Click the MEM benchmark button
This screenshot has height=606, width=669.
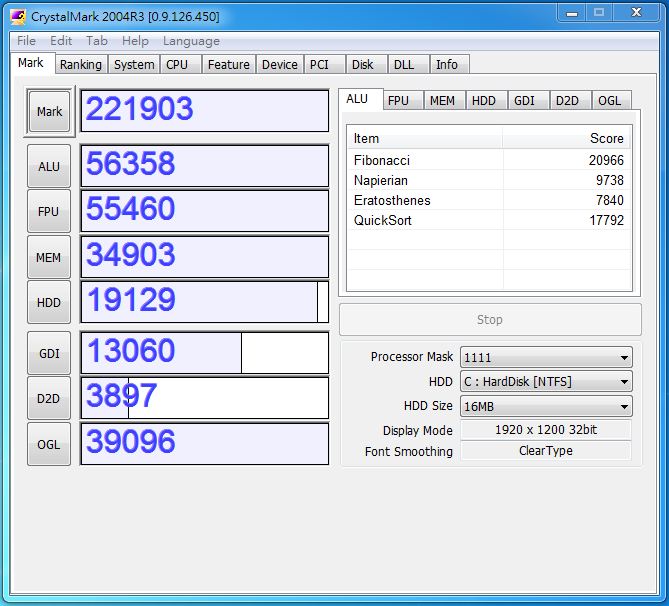(49, 258)
